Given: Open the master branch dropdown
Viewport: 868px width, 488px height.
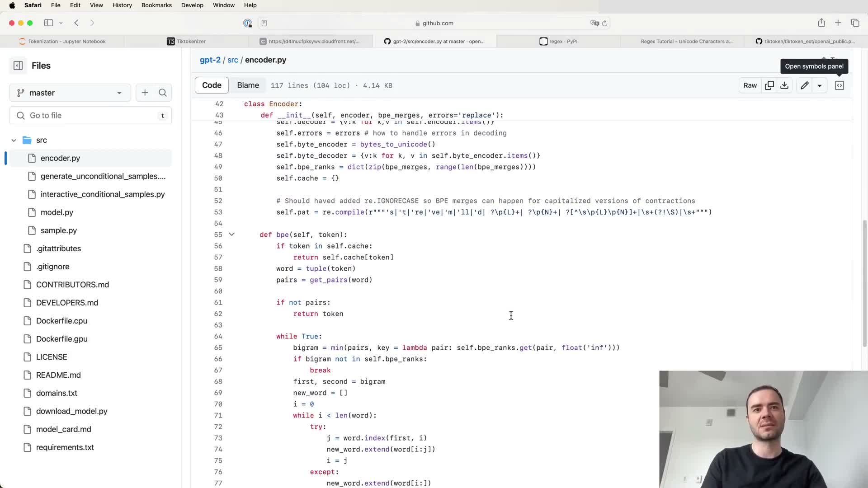Looking at the screenshot, I should pyautogui.click(x=70, y=93).
